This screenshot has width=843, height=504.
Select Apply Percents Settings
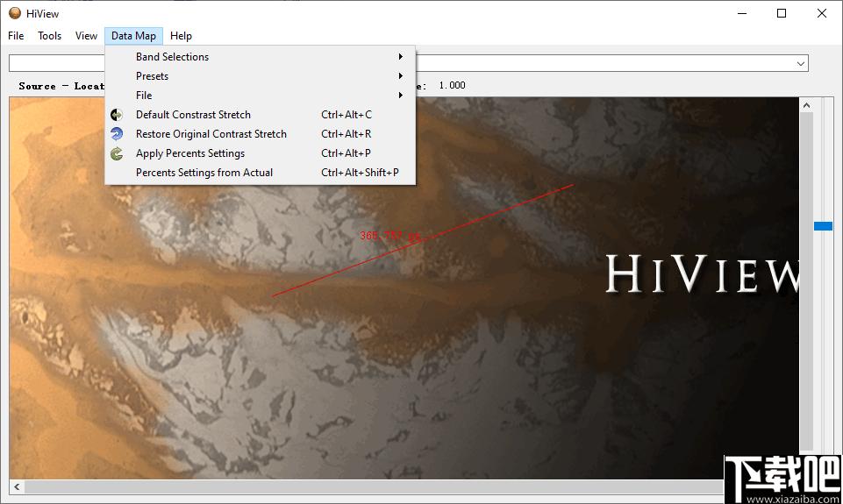coord(261,153)
